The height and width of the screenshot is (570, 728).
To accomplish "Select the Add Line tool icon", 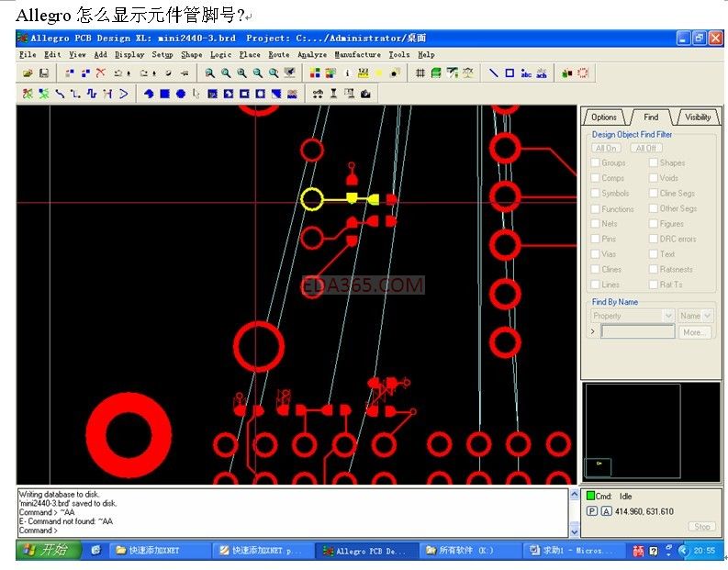I will click(494, 73).
